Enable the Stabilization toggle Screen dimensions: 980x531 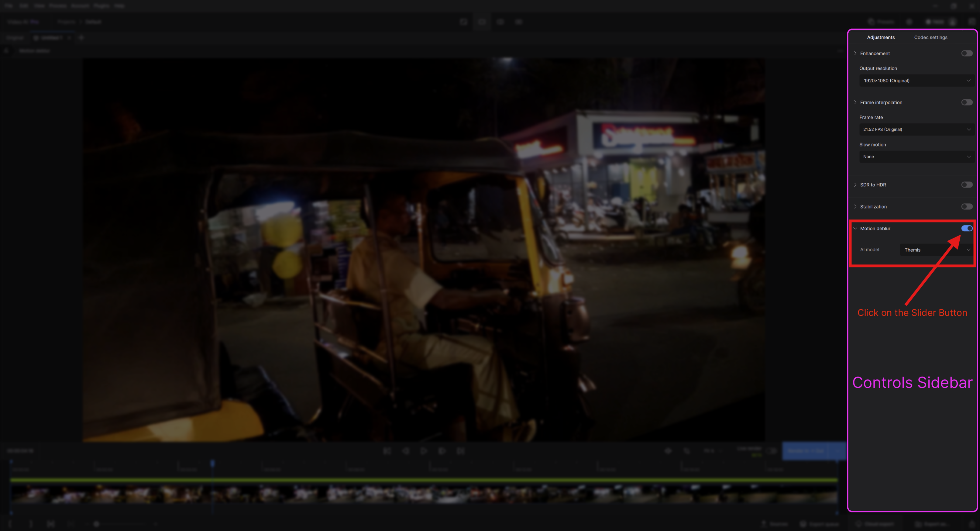[x=967, y=207]
